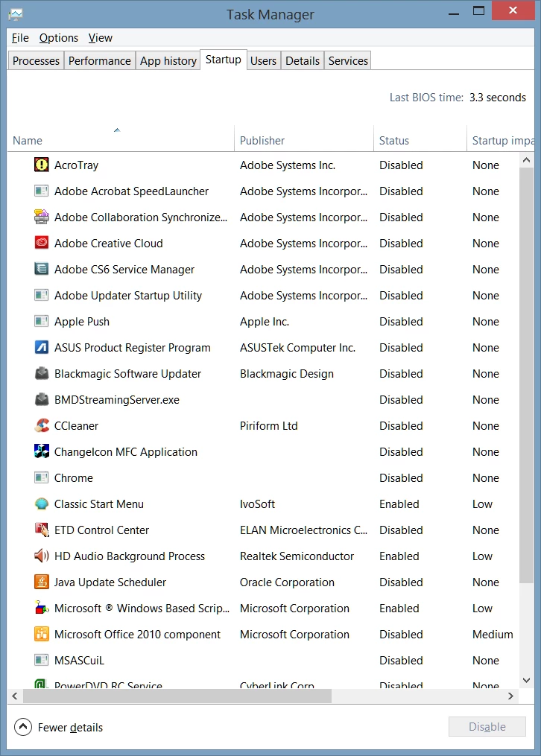This screenshot has height=756, width=541.
Task: Click the Blackmagic Software Updater icon
Action: point(42,373)
